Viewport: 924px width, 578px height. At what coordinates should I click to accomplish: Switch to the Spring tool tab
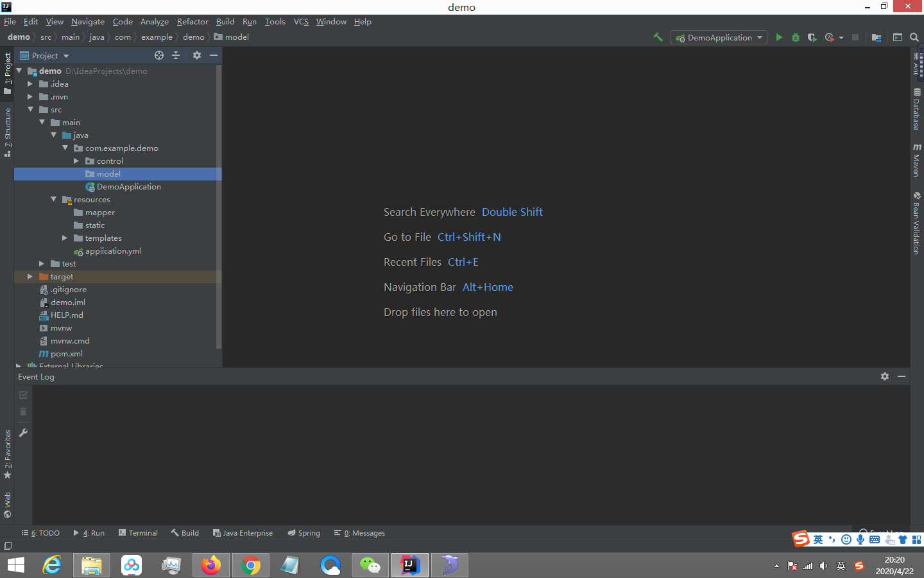click(304, 533)
